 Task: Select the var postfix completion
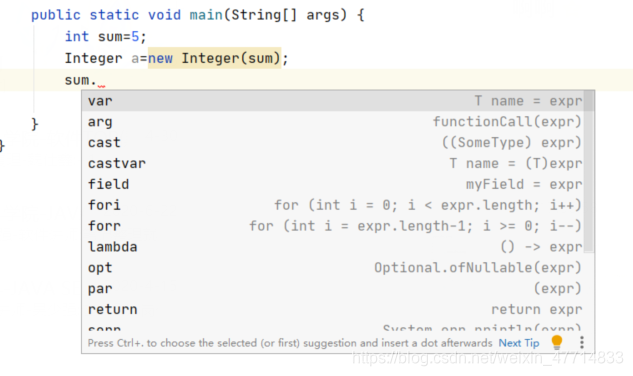click(x=335, y=101)
